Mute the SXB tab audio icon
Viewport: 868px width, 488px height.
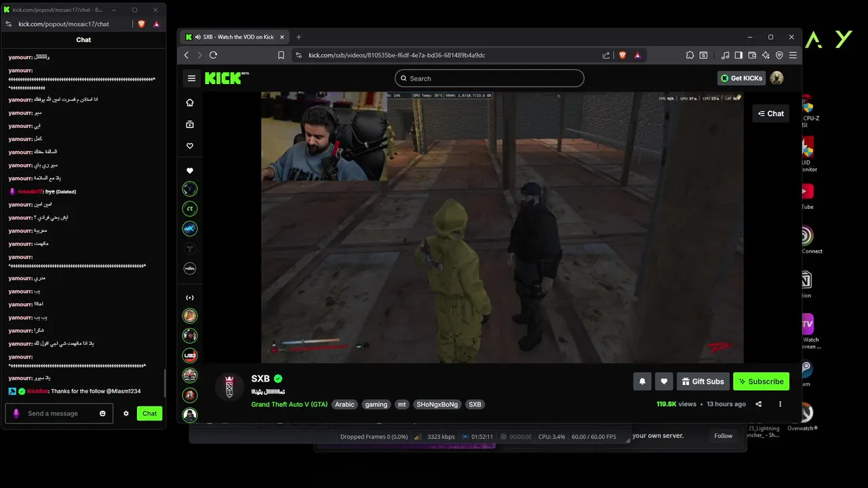(x=197, y=37)
